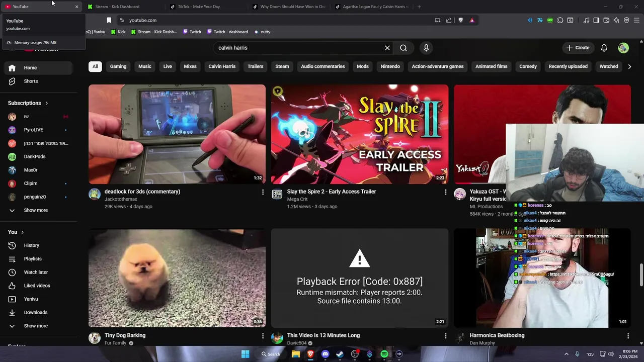Click the search magnifier button
Image resolution: width=644 pixels, height=362 pixels.
(x=404, y=48)
